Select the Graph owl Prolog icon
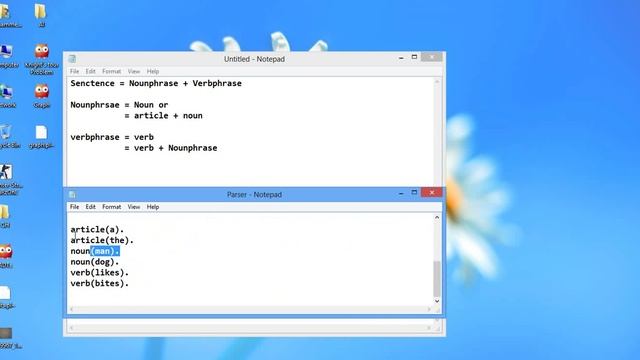The image size is (640, 360). (42, 96)
